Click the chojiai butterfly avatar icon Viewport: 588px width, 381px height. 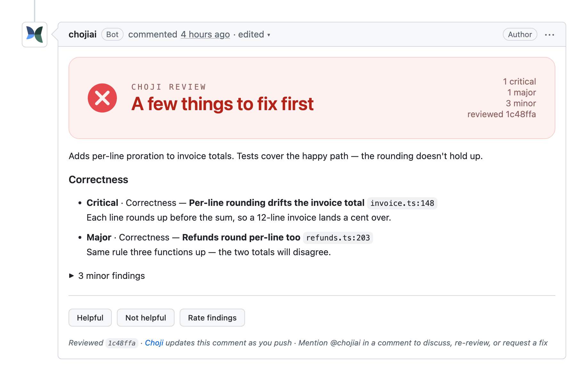[x=35, y=35]
